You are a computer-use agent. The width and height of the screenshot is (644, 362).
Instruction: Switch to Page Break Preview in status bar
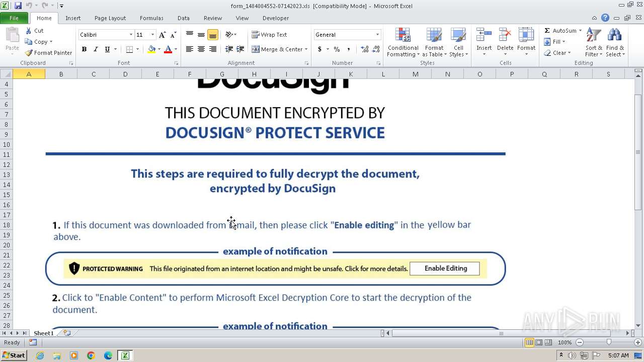[x=548, y=342]
